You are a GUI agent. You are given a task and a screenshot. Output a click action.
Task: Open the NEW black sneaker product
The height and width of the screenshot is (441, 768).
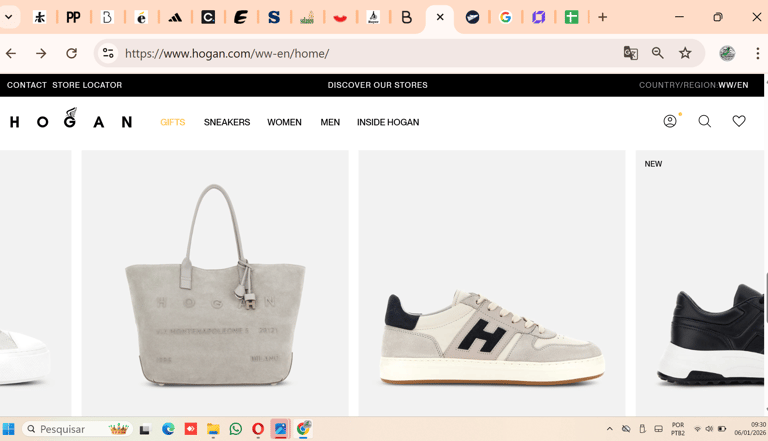click(699, 283)
